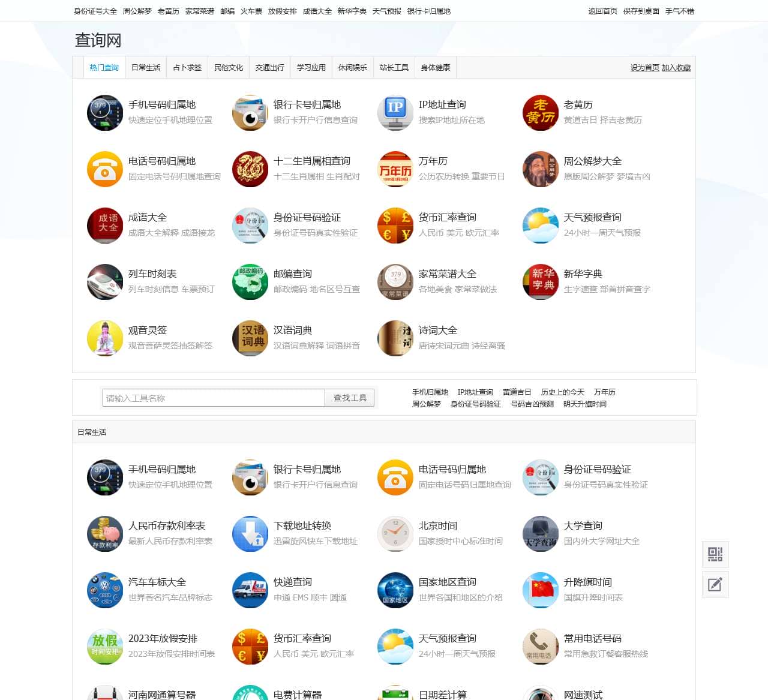
Task: Click the 设为首页 link
Action: pos(644,68)
